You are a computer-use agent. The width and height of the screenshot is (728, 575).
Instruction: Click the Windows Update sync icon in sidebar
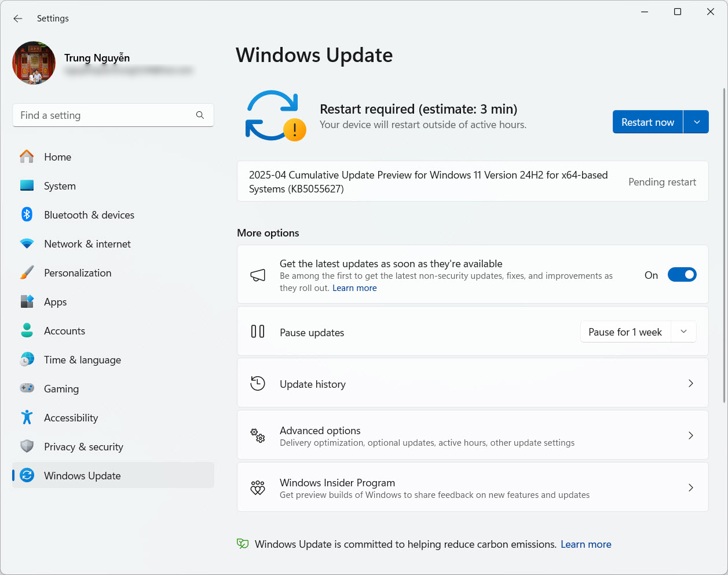click(27, 475)
